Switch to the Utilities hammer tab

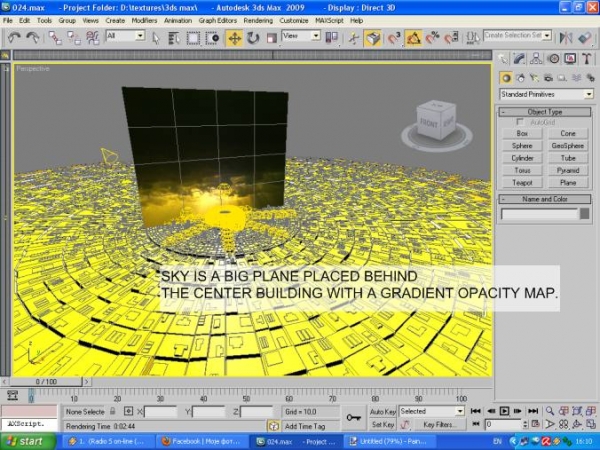587,59
